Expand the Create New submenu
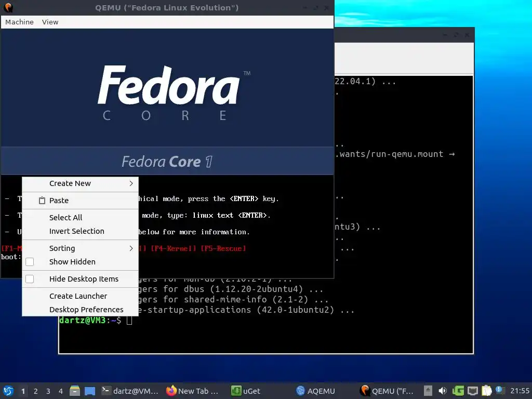Image resolution: width=532 pixels, height=399 pixels. [80, 183]
